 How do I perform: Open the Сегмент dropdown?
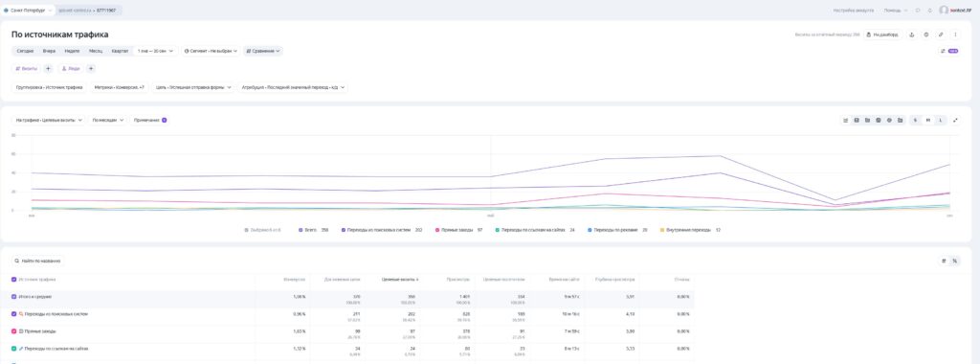click(x=212, y=52)
